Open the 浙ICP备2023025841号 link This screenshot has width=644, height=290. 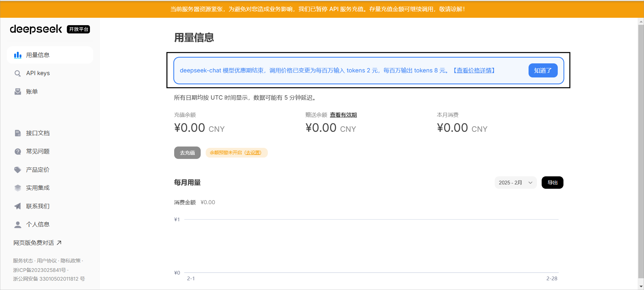click(40, 270)
